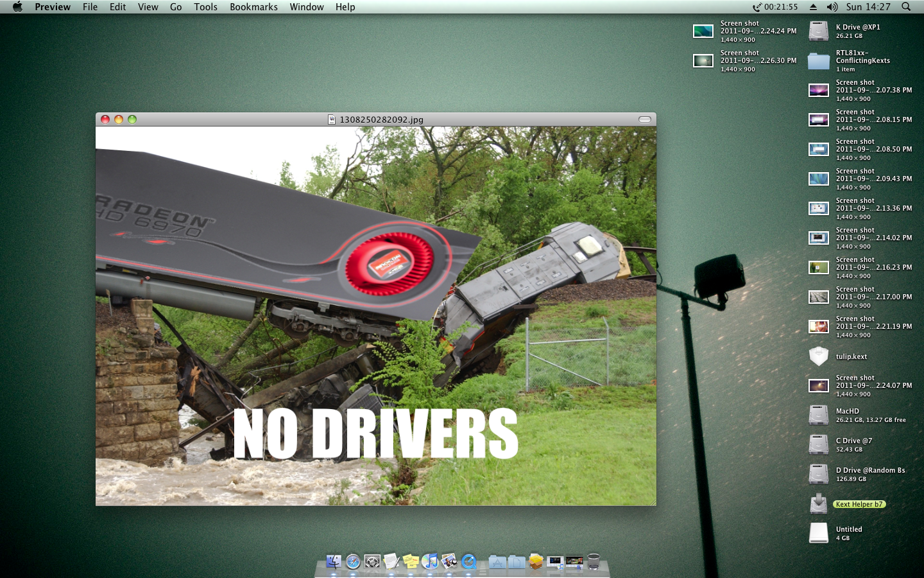Click the volume speaker icon in menu bar

coord(832,6)
